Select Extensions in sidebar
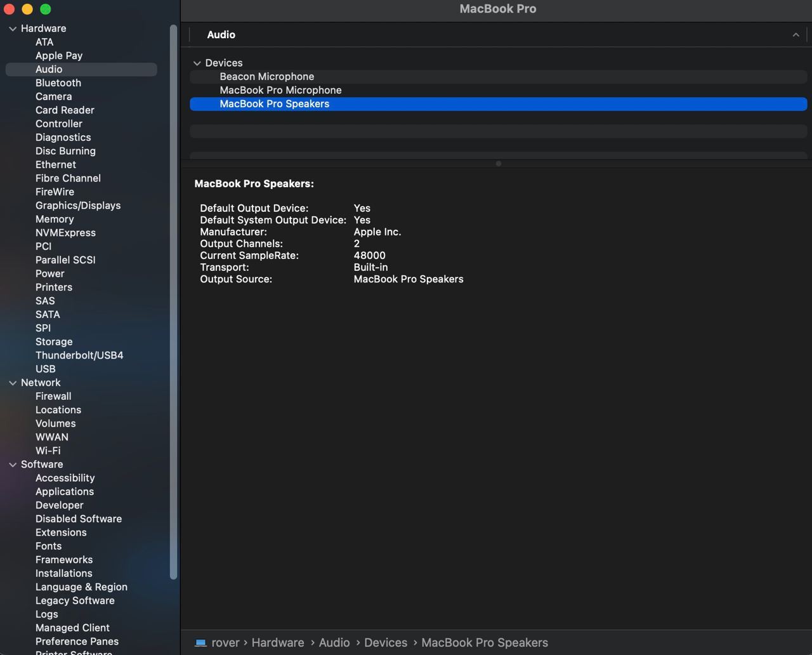The height and width of the screenshot is (655, 812). click(x=61, y=533)
